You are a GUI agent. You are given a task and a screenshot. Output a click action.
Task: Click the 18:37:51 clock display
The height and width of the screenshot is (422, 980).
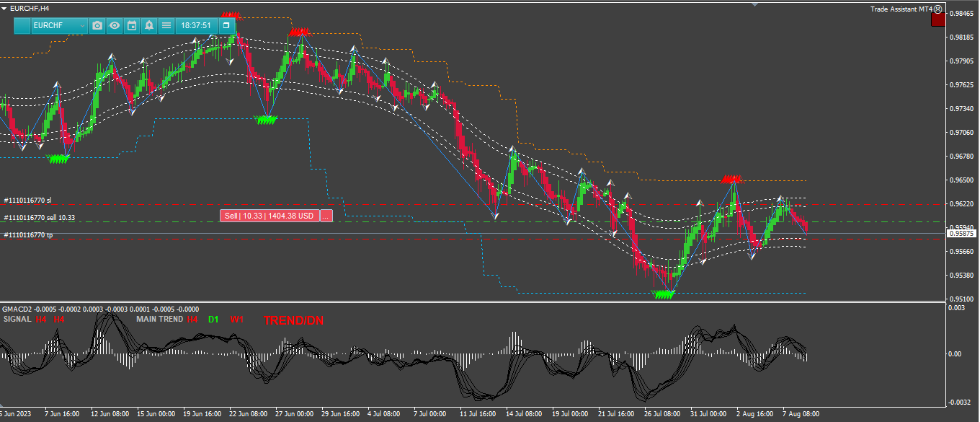tap(196, 25)
